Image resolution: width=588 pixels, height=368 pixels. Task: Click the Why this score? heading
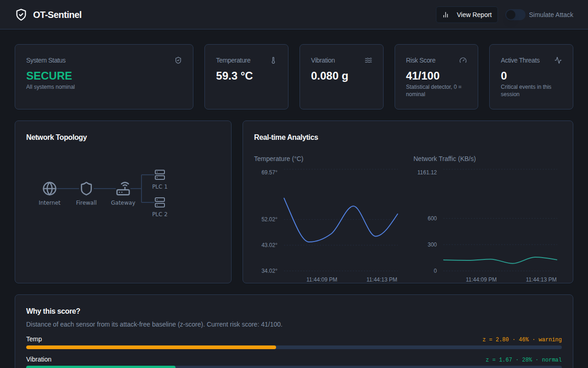point(53,311)
